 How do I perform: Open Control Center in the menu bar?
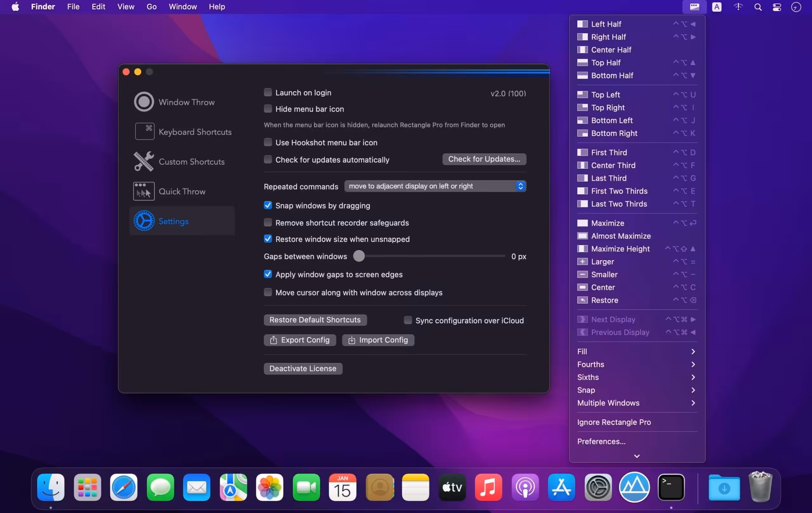tap(777, 7)
